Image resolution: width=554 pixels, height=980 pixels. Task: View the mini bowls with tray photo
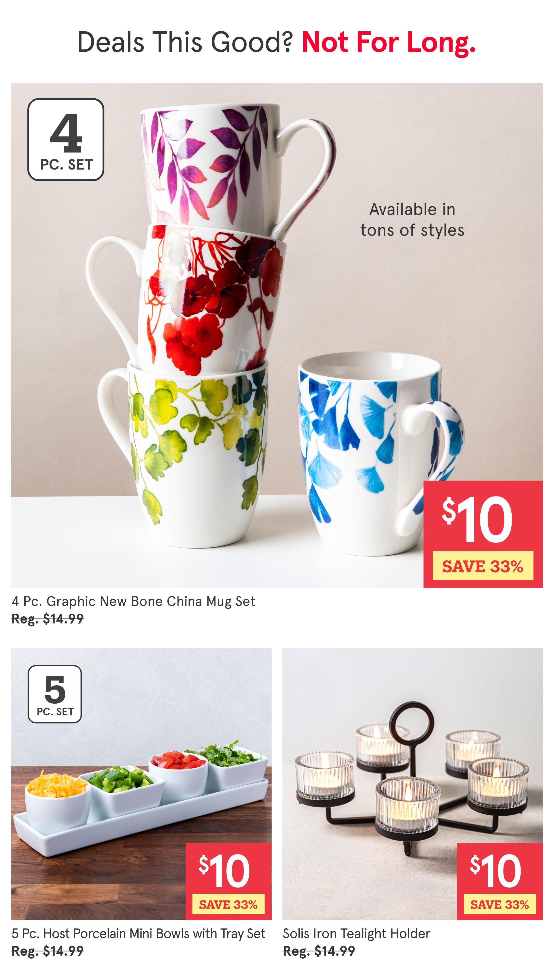click(x=141, y=784)
